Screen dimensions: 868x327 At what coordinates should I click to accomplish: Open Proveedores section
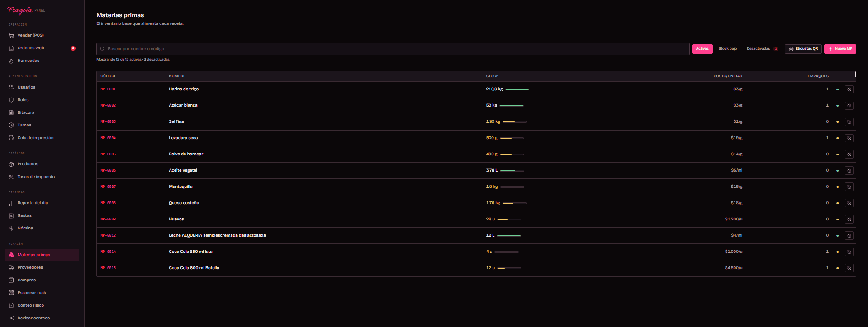point(42,267)
